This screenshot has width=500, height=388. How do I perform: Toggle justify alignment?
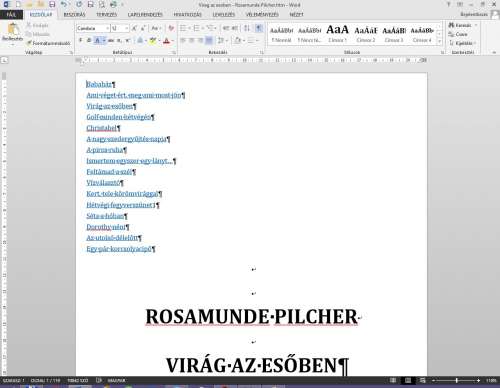[x=209, y=41]
